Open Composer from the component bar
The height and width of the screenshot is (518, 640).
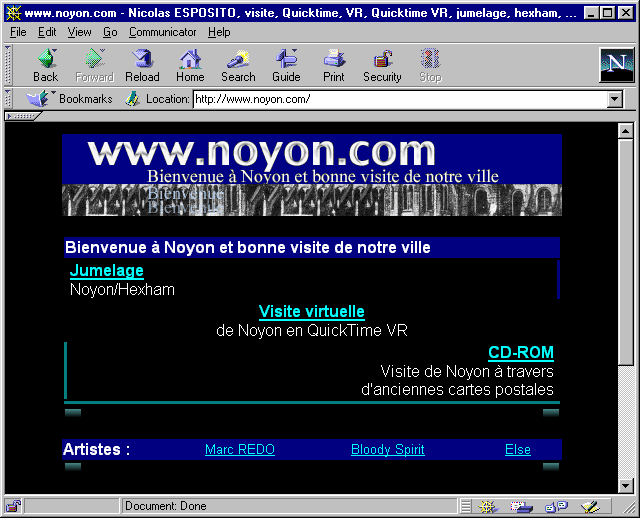point(591,506)
